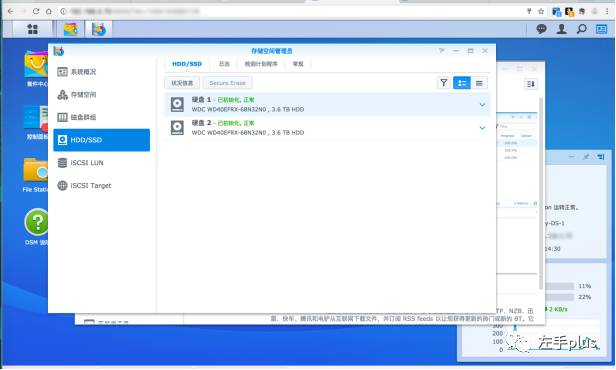Click the blurred browser address bar
Viewport: 616px width, 370px height.
[x=135, y=11]
